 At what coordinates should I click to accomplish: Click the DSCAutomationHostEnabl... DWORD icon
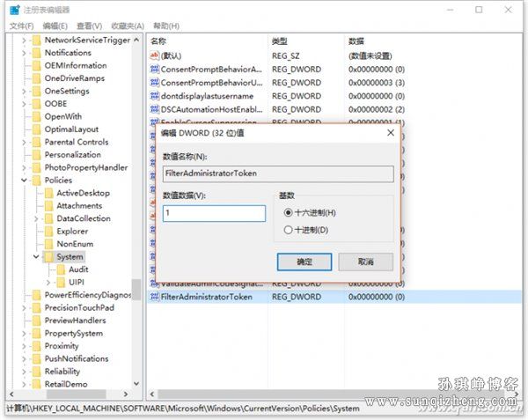[x=155, y=109]
